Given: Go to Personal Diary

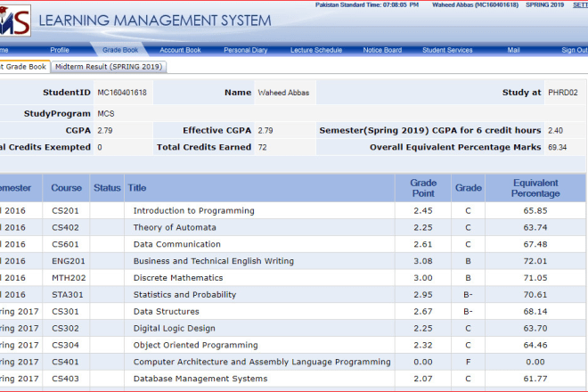Looking at the screenshot, I should click(246, 50).
